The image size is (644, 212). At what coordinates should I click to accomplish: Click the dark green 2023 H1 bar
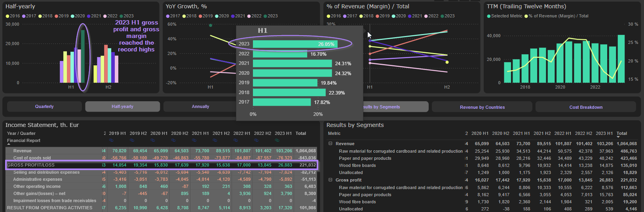83,56
